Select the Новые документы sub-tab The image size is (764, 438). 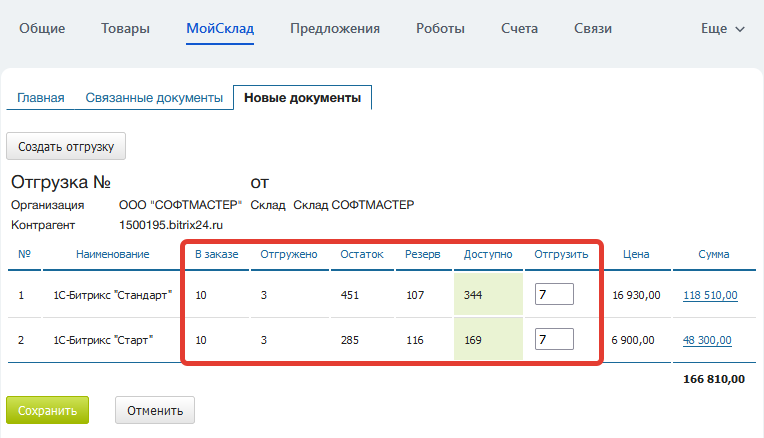click(302, 98)
